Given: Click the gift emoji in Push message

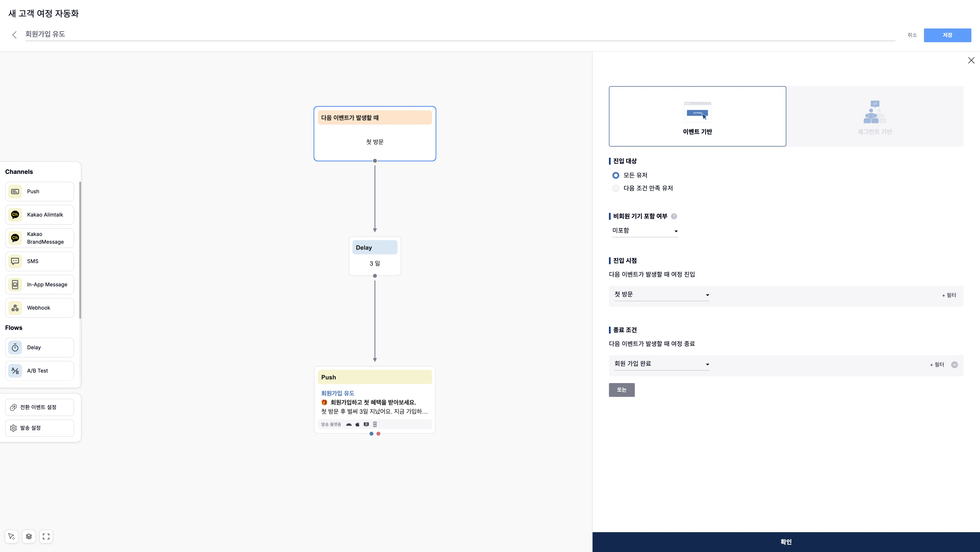Looking at the screenshot, I should coord(324,402).
